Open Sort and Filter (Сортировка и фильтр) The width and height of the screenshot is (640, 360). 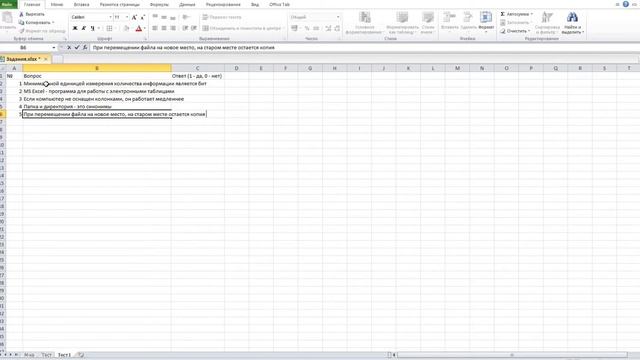point(547,23)
